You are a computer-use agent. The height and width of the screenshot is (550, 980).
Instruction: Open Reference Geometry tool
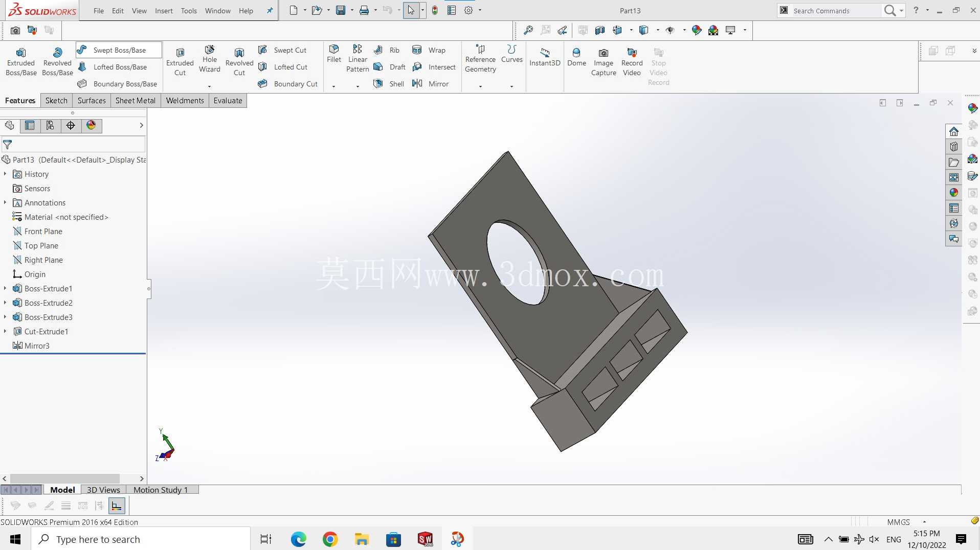480,59
